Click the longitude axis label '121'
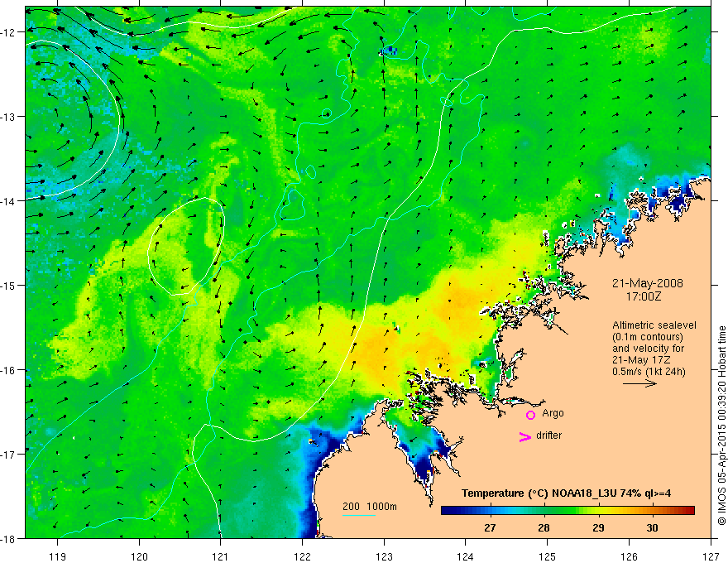 (221, 556)
